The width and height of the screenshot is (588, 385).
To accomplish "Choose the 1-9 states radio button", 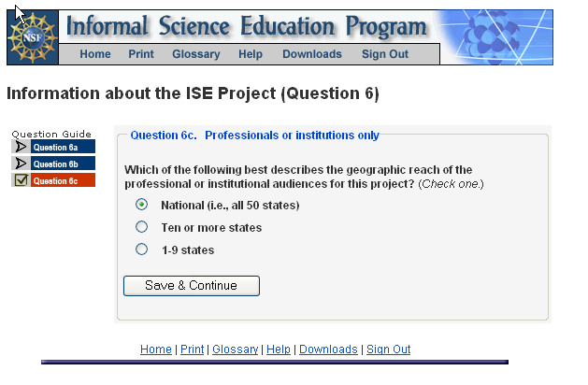I will click(142, 250).
